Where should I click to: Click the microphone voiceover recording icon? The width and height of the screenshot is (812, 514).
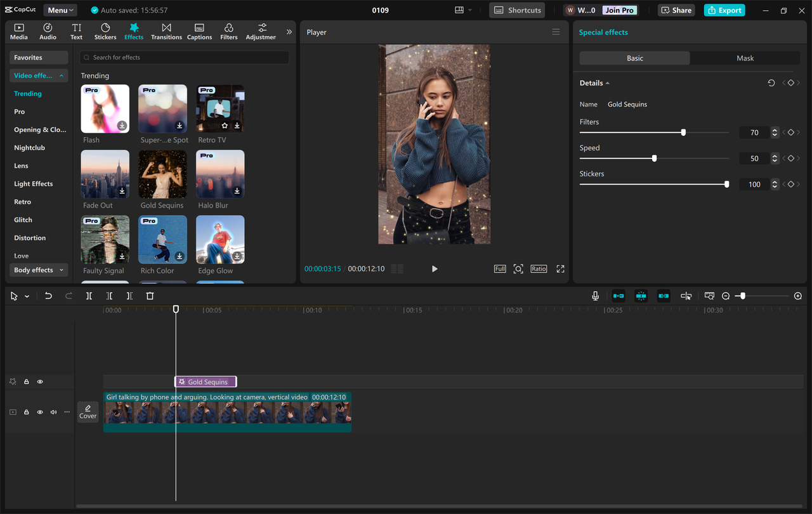click(x=595, y=295)
